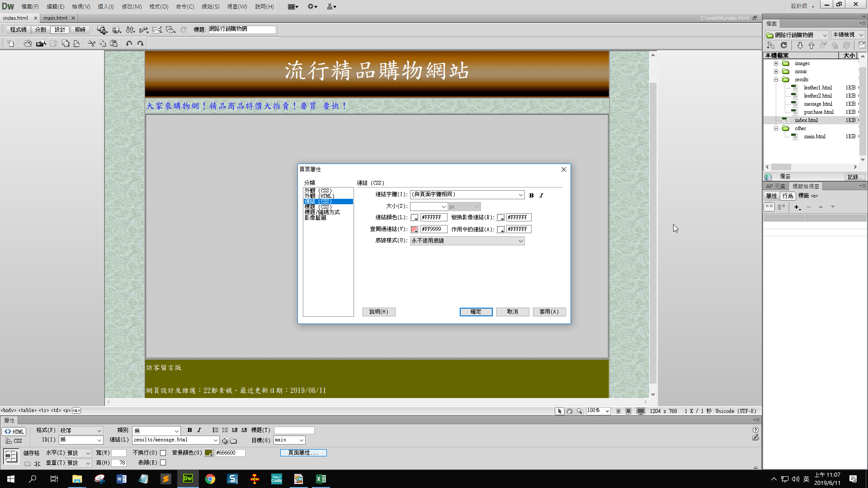Toggle the 不換行 checkbox
868x488 pixels.
[163, 453]
